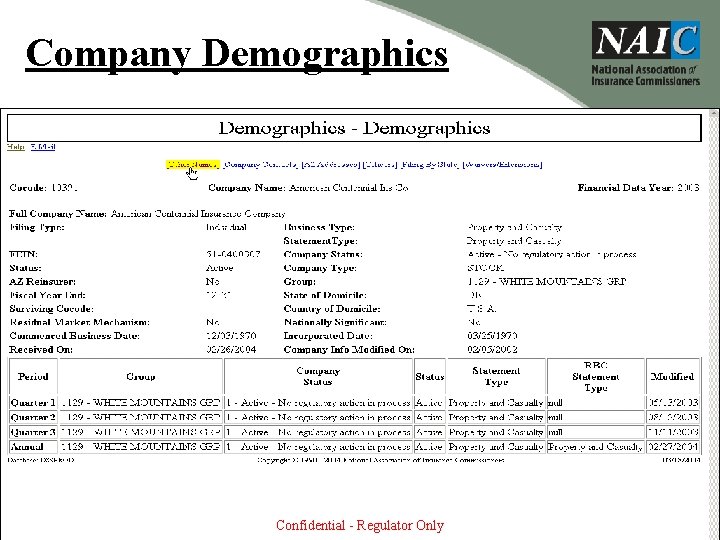Screen dimensions: 720x540
Task: Select the Commenced Business Date value 12/03/1970
Action: [231, 336]
